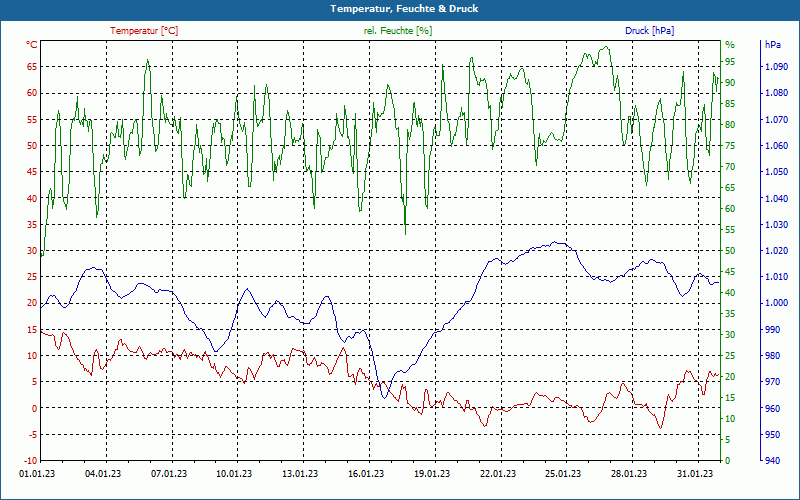Click the red temperature axis value "45"

(32, 172)
